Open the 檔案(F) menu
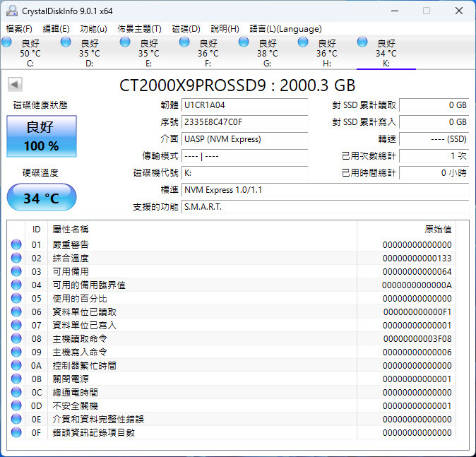 coord(19,29)
